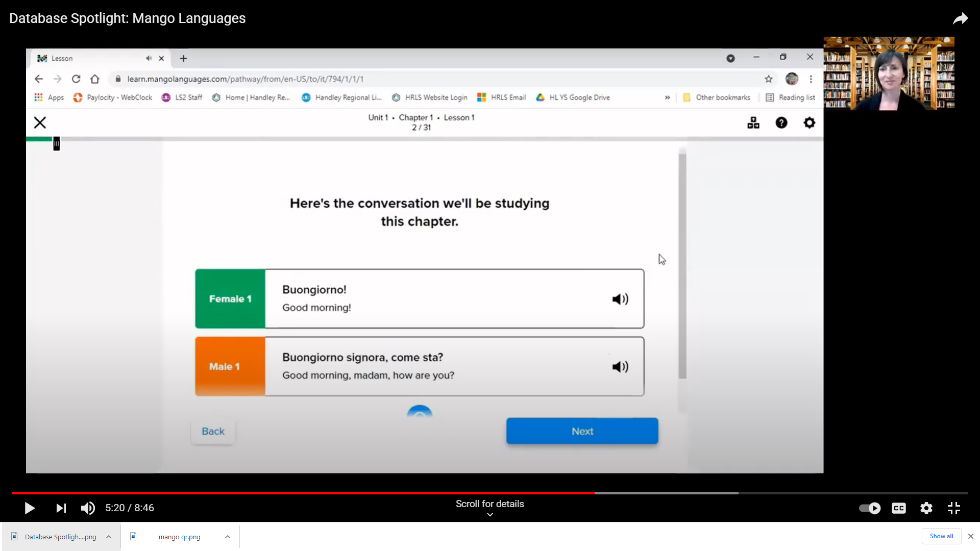Play audio for Male 1 phrase
The height and width of the screenshot is (551, 980).
pyautogui.click(x=620, y=367)
